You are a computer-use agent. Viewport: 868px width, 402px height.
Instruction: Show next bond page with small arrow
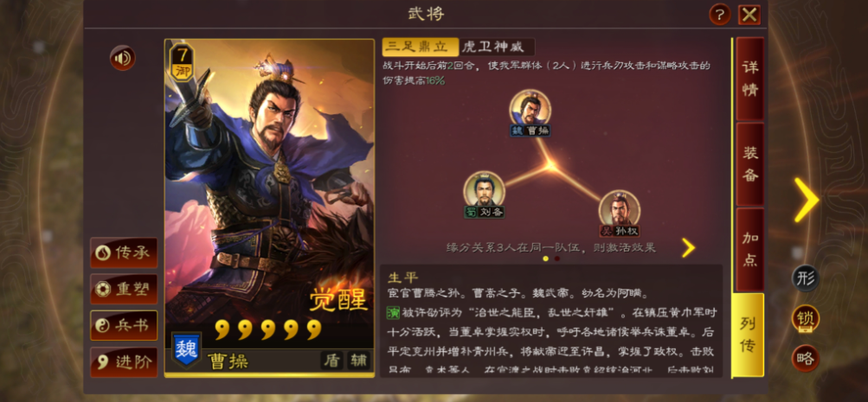coord(688,248)
